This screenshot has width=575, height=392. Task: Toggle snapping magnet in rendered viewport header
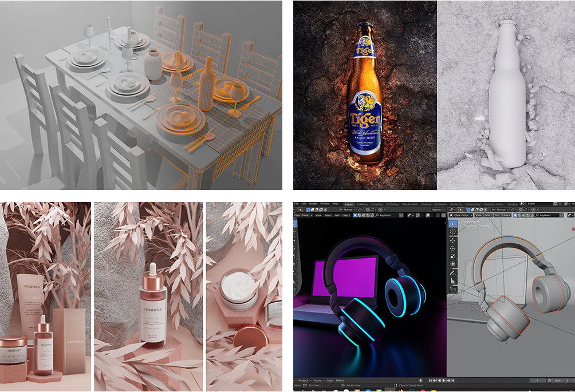point(368,209)
